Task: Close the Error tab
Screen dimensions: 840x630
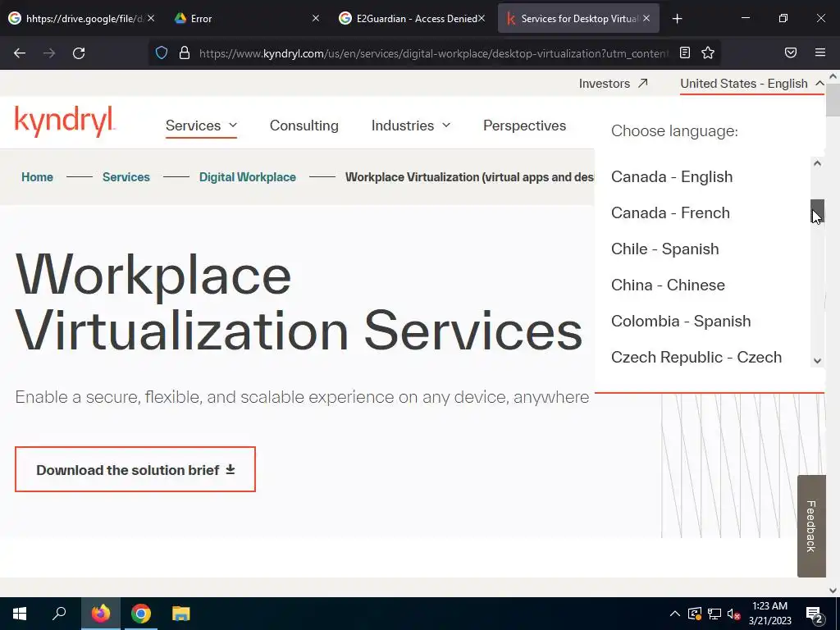Action: click(x=316, y=18)
